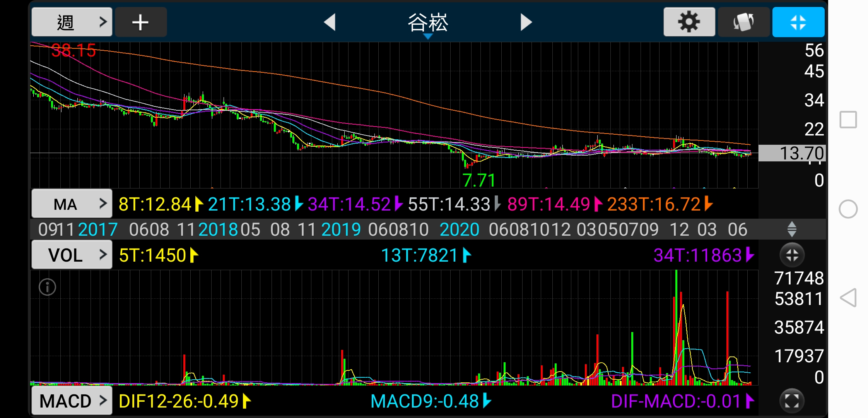Open the 週 period selector
868x418 pixels.
(72, 22)
